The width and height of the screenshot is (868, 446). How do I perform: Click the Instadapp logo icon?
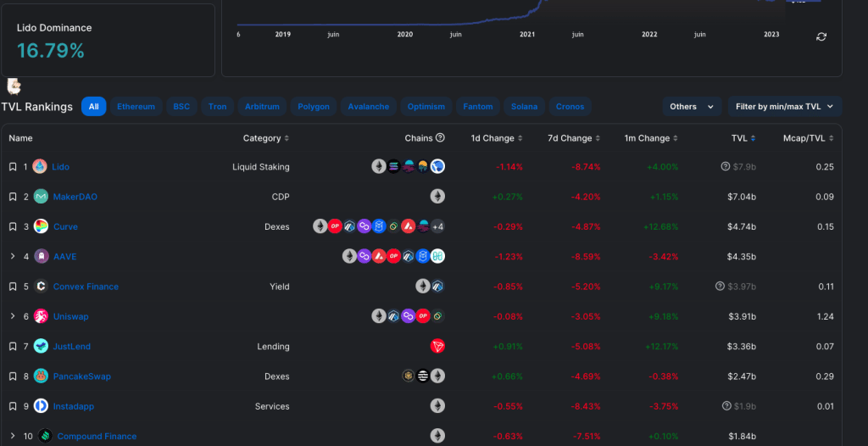[x=41, y=405]
